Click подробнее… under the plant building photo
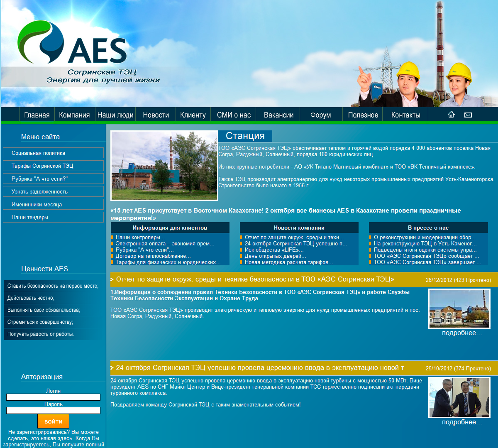 click(x=462, y=333)
